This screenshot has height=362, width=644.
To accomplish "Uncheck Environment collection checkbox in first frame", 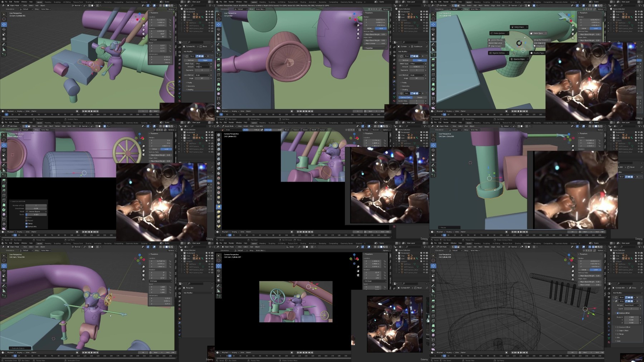I will pyautogui.click(x=206, y=11).
